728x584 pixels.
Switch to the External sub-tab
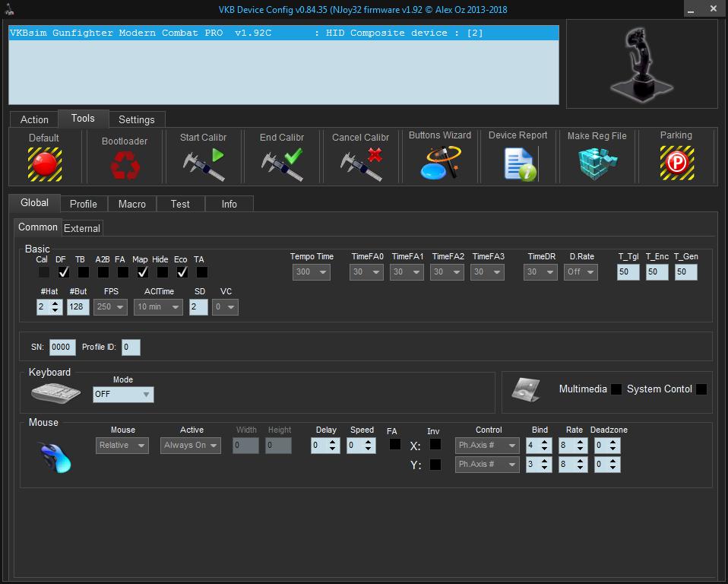click(82, 228)
